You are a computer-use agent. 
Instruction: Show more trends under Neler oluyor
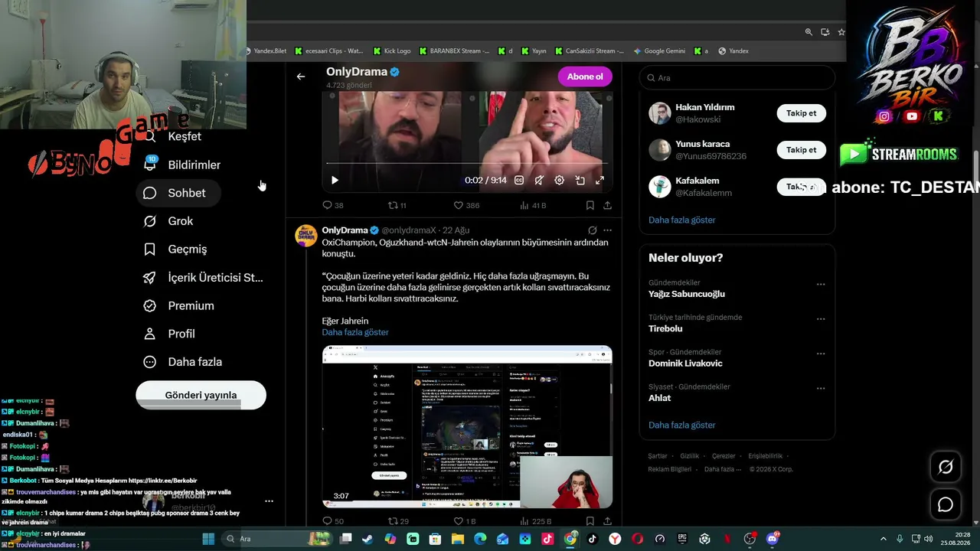tap(682, 425)
